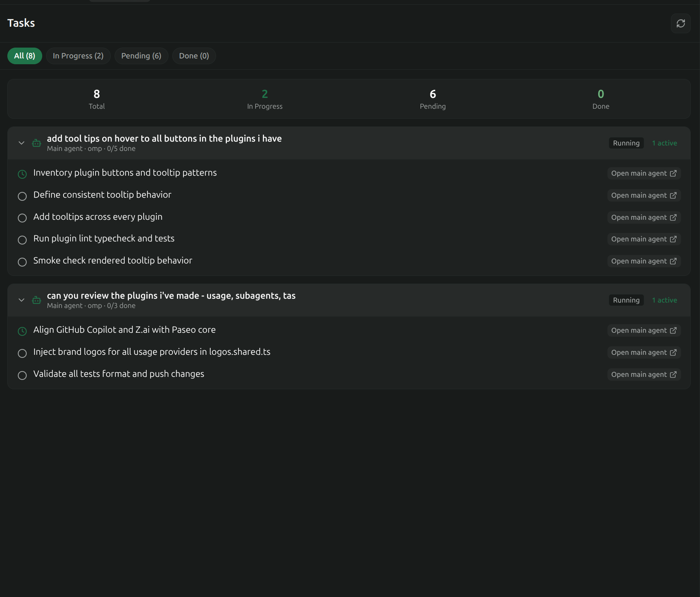Open main agent for Smoke check task

pyautogui.click(x=644, y=261)
